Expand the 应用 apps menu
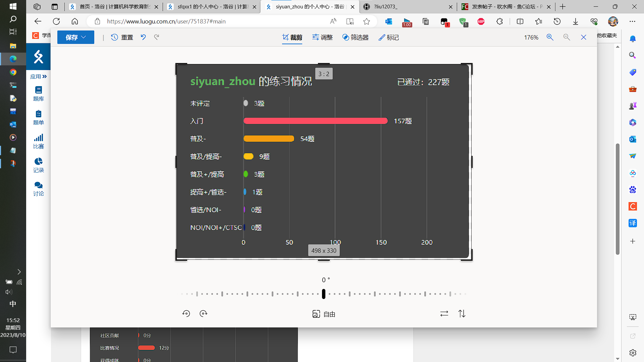This screenshot has height=362, width=644. point(39,77)
